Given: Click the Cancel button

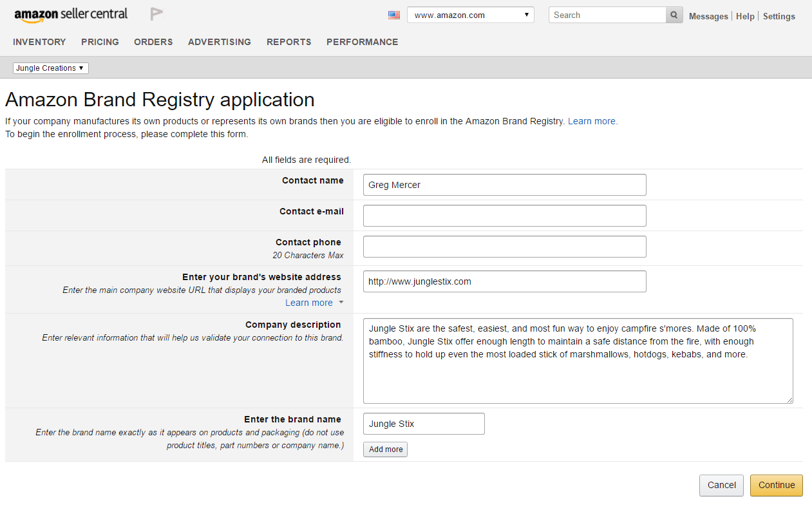Looking at the screenshot, I should (721, 486).
